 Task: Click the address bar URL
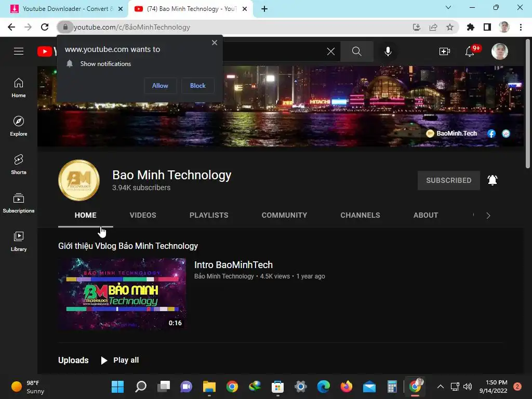click(132, 27)
